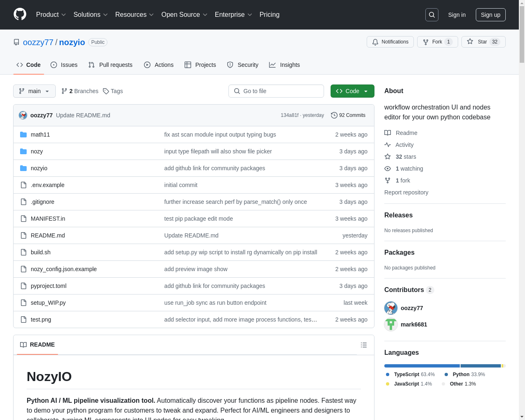525x420 pixels.
Task: Expand the Resources menu
Action: (x=134, y=15)
